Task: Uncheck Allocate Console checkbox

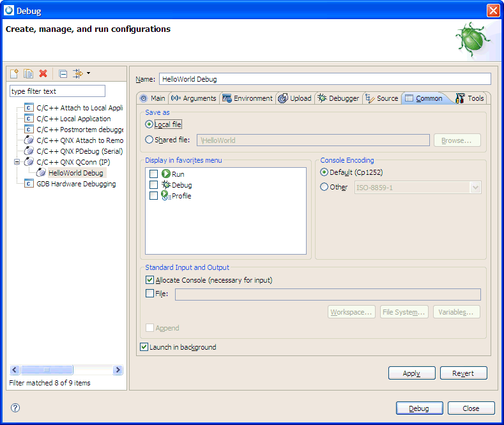Action: click(x=150, y=280)
